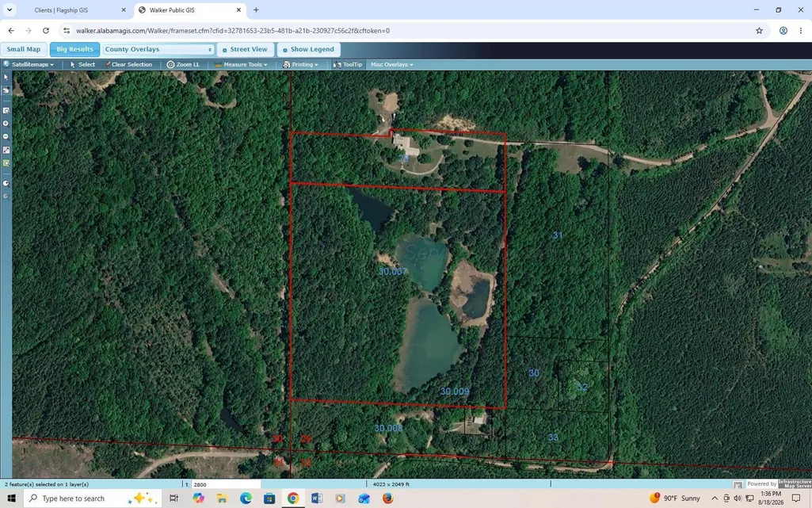Toggle the ToolTip button in toolbar
Viewport: 812px width, 508px height.
(348, 65)
